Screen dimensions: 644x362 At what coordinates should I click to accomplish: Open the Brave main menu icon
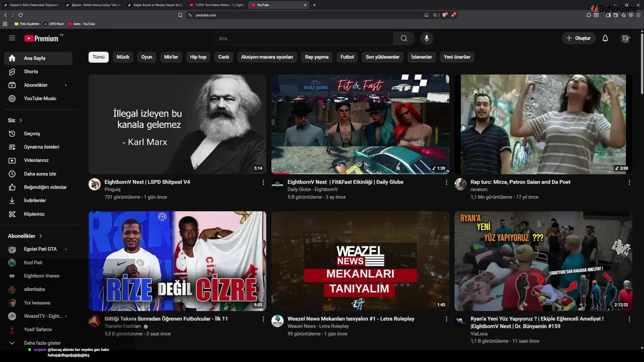coord(637,15)
